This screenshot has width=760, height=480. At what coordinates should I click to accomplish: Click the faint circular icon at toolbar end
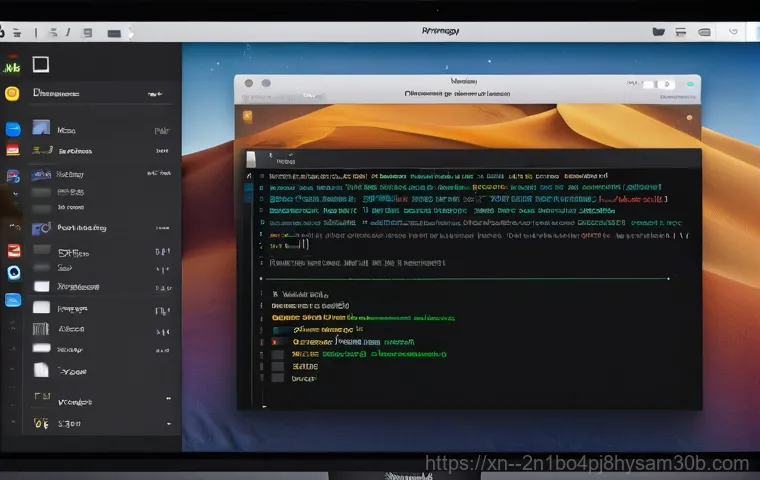(x=733, y=32)
